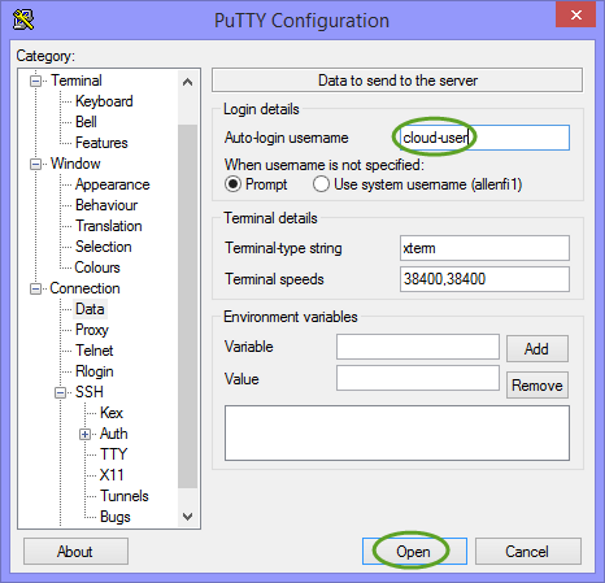Focus the Auto-login username field
The width and height of the screenshot is (605, 583).
pos(484,137)
